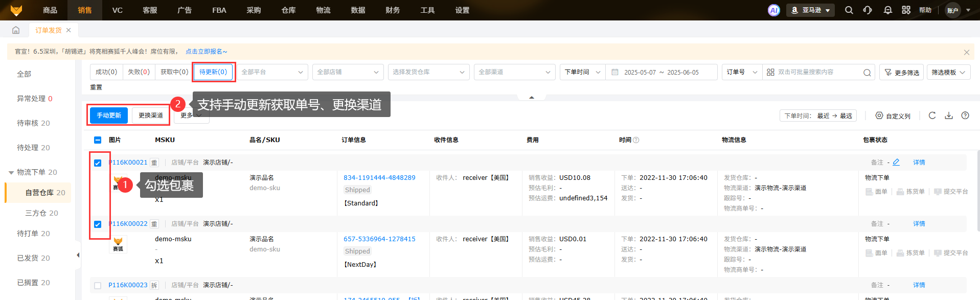Click the AI assistant icon

tap(773, 10)
